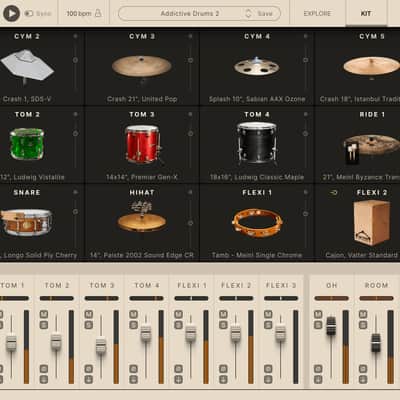400x400 pixels.
Task: Open the TOM 2 slot options dot
Action: tap(75, 114)
